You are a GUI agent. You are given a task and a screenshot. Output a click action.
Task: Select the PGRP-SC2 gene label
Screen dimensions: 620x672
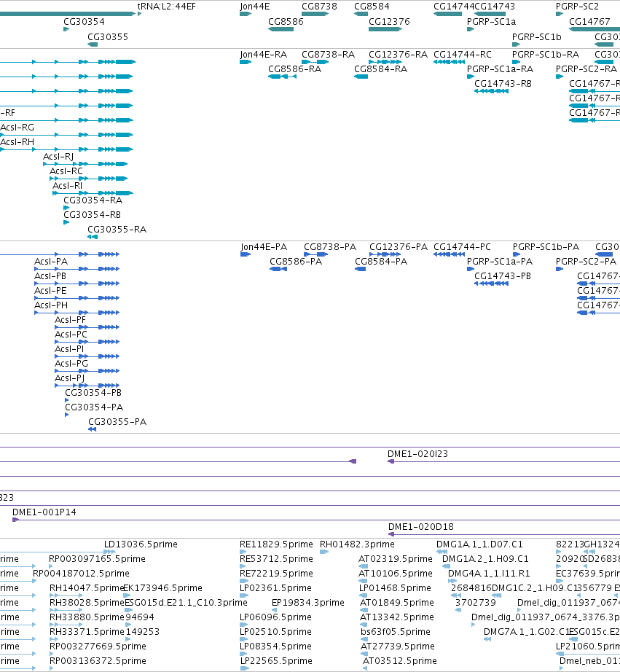pyautogui.click(x=577, y=7)
